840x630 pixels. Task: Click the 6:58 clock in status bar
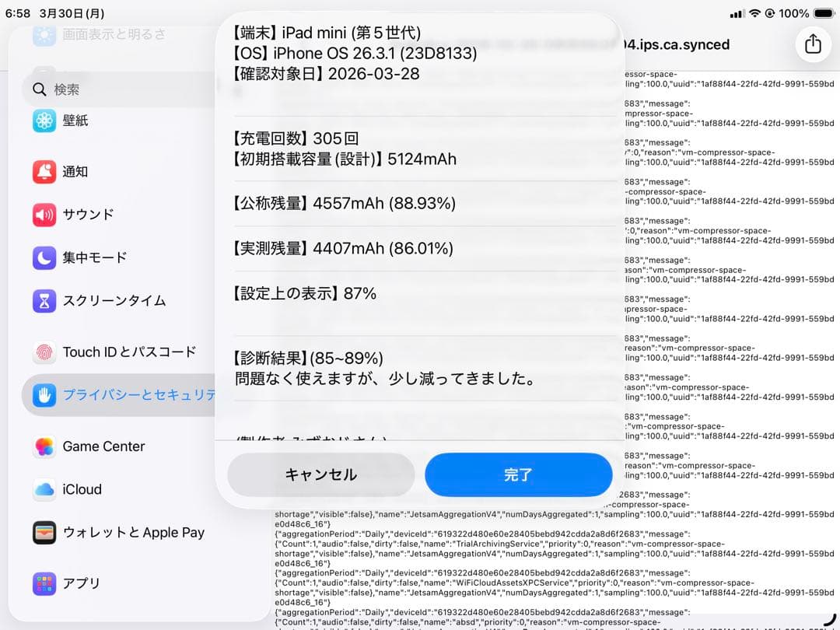tap(18, 13)
